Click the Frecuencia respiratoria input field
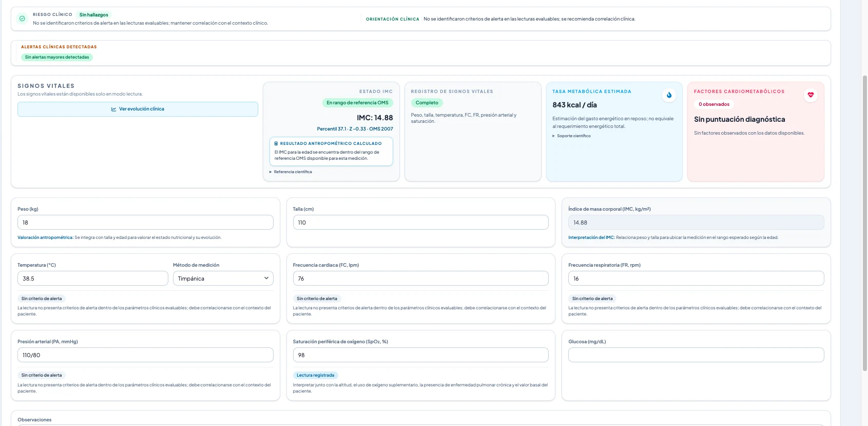This screenshot has width=868, height=426. coord(696,279)
